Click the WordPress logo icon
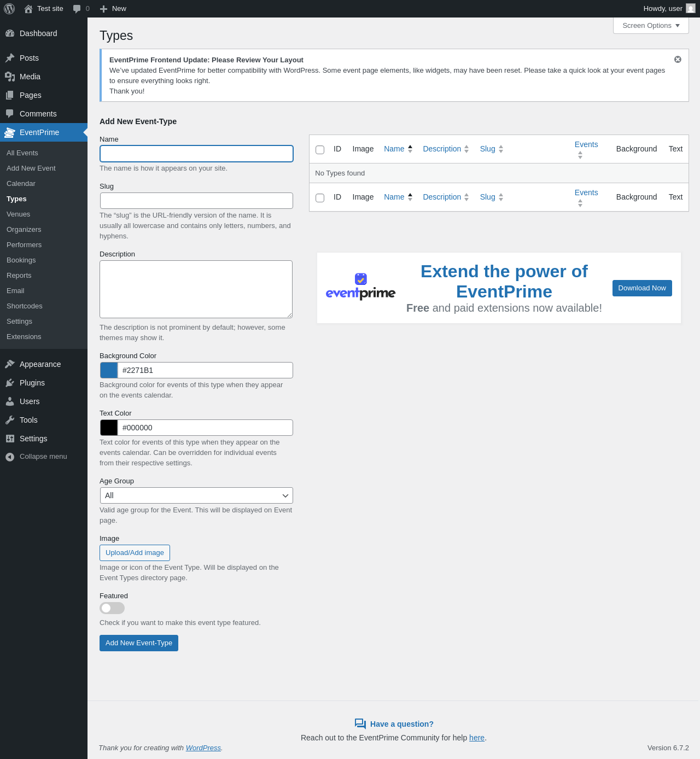Screen dimensions: 700x759 [9, 9]
